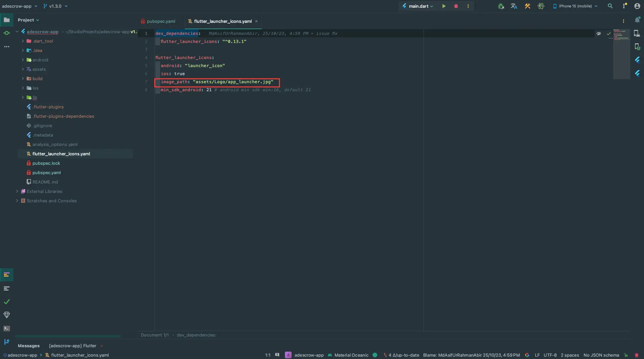644x359 pixels.
Task: Expand the android folder
Action: (x=23, y=60)
